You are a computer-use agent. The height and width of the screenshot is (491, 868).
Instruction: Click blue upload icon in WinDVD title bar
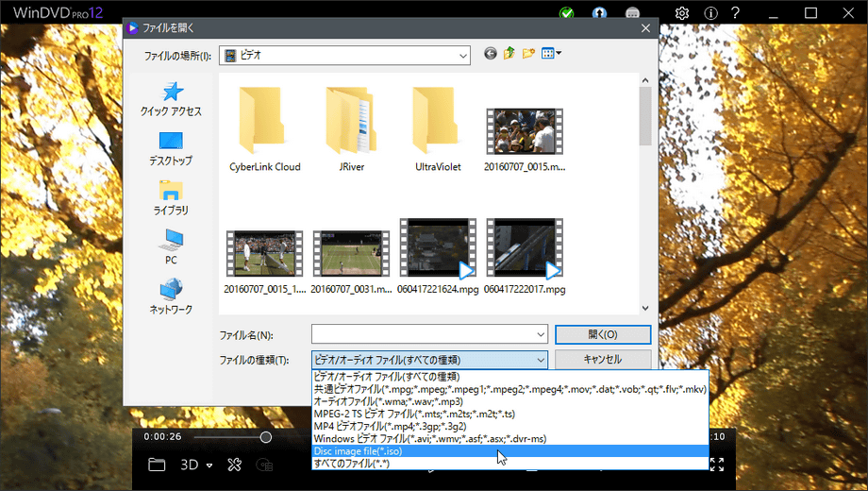pos(599,12)
